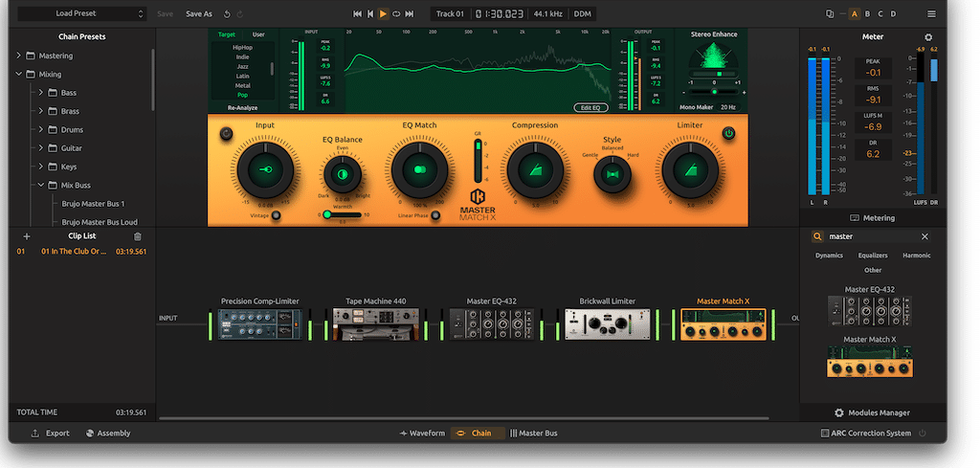Viewport: 980px width, 468px height.
Task: Open Modules Manager
Action: coord(873,413)
